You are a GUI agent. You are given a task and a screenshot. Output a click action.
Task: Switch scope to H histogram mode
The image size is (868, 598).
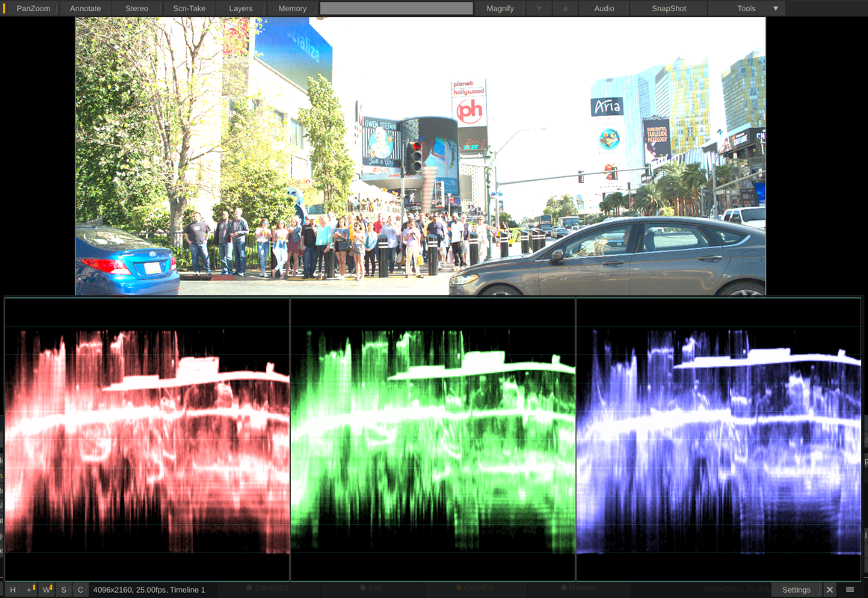[13, 590]
